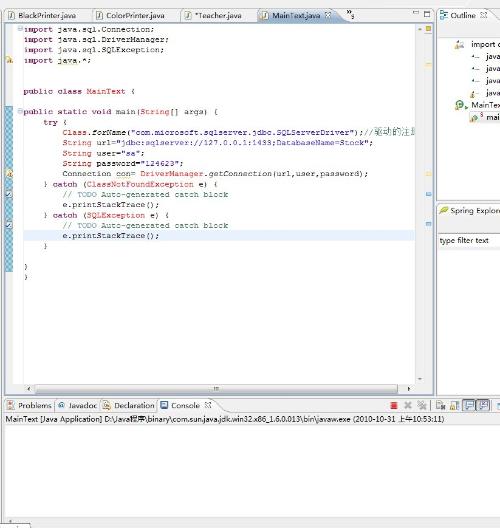Open hidden editor tabs list chevron

click(x=350, y=14)
